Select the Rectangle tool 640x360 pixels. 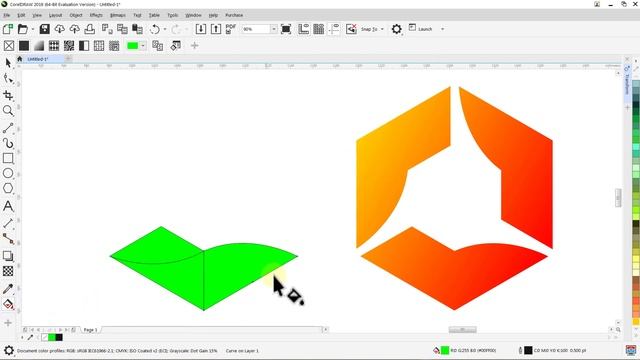click(x=8, y=158)
